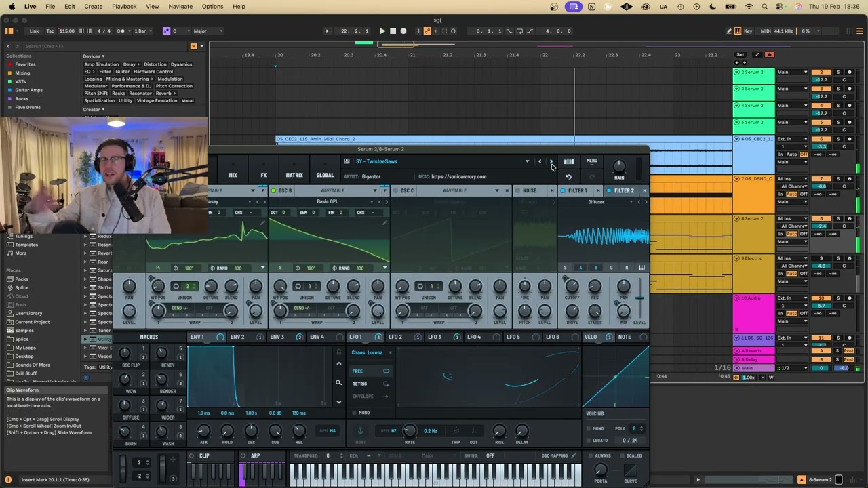Enable the OSC C oscillator

[394, 191]
